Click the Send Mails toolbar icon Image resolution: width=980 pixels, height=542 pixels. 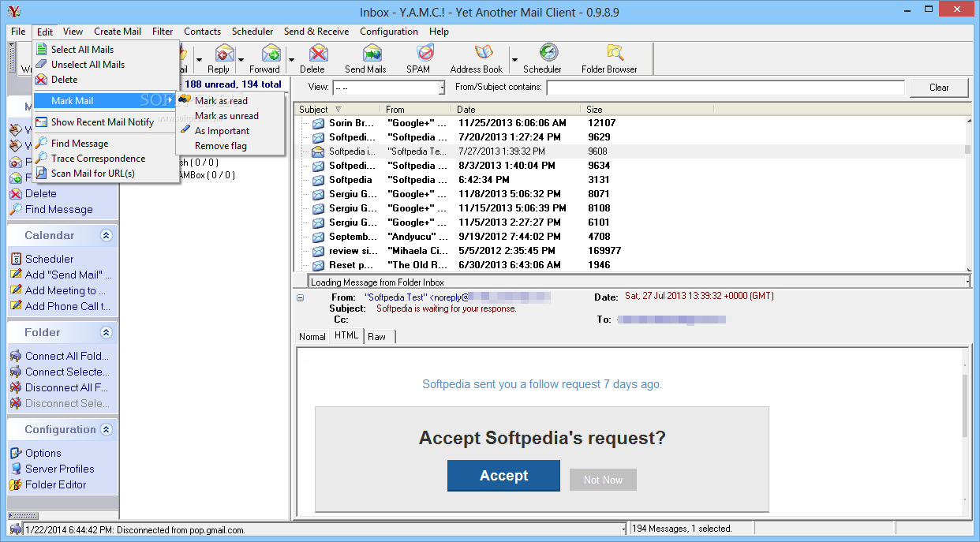point(372,53)
